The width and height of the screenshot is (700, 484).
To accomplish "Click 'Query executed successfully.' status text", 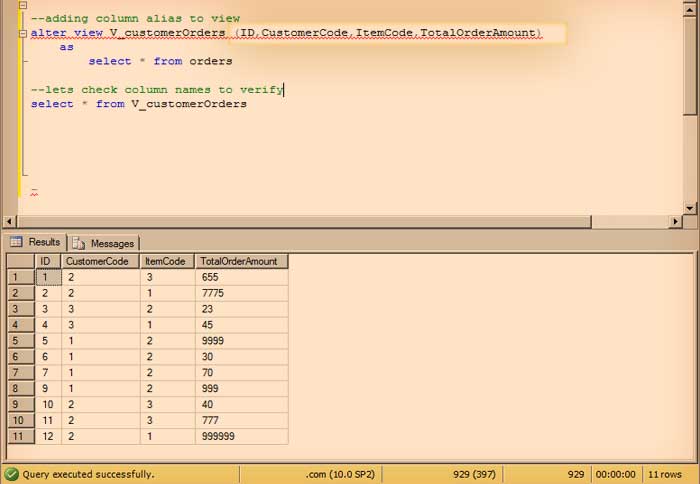I will [88, 475].
